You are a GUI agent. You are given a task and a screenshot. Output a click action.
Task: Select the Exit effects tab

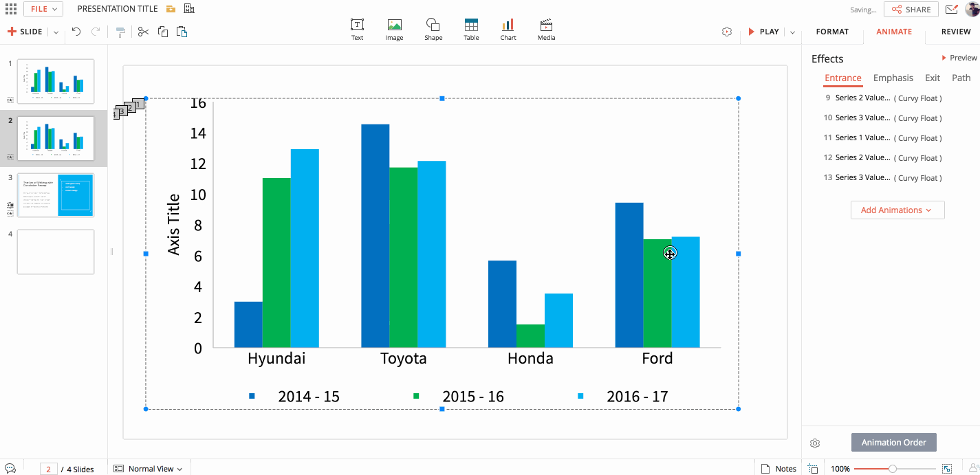933,78
